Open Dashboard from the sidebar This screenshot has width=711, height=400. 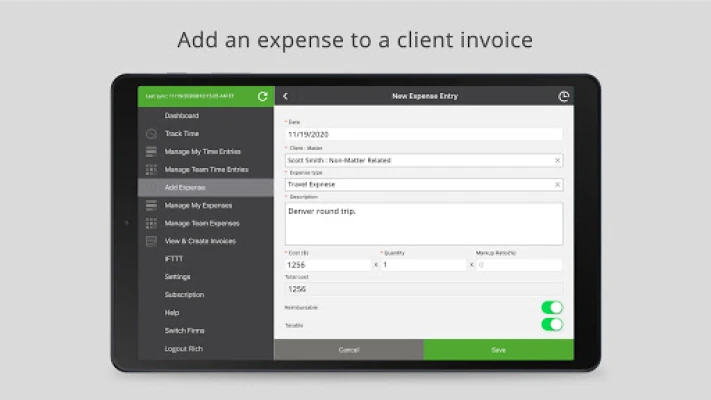coord(181,115)
